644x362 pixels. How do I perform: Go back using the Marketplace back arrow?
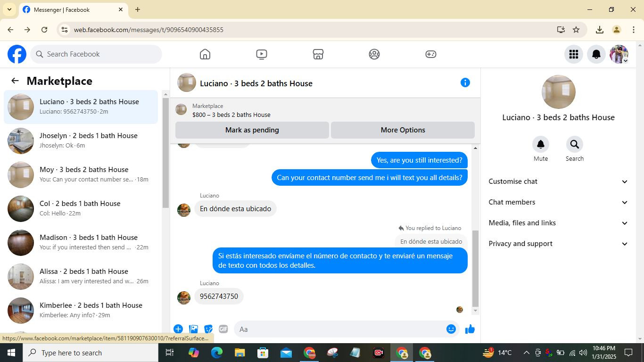pyautogui.click(x=15, y=81)
